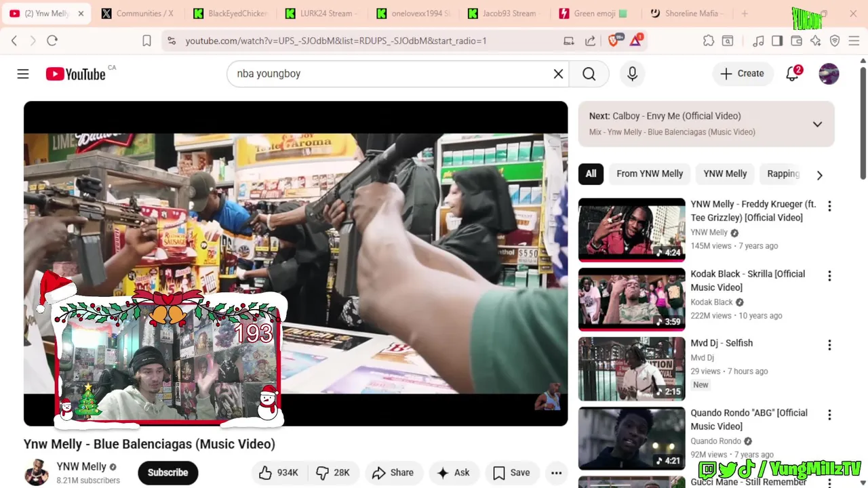
Task: Open YNW Melly channel avatar
Action: 37,472
